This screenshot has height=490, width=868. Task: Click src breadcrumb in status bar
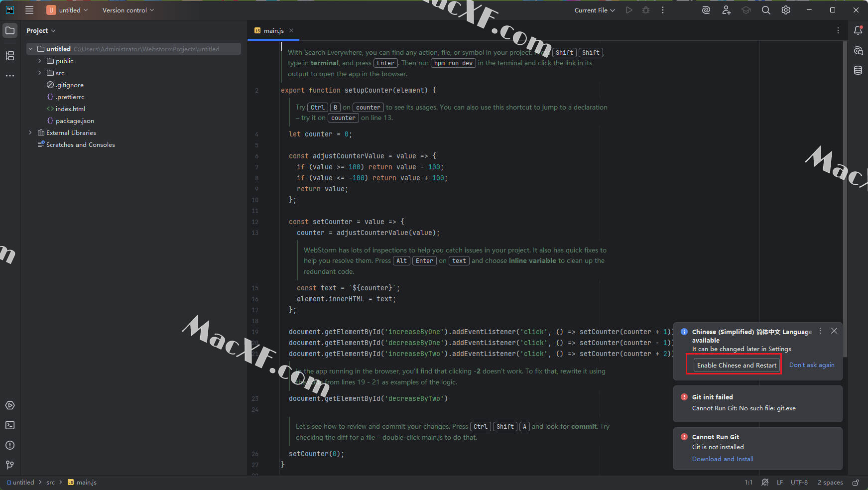51,482
